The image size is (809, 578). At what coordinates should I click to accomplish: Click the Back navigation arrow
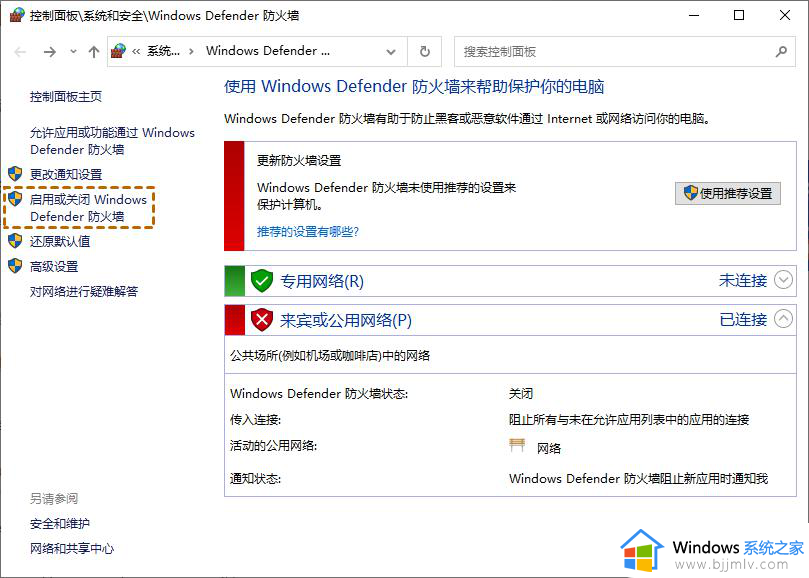20,52
